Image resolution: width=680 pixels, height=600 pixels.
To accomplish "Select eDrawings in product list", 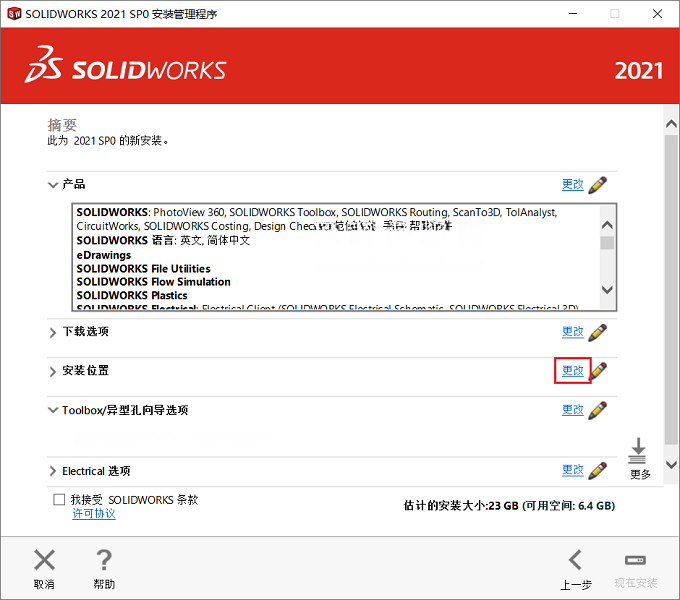I will [x=104, y=255].
